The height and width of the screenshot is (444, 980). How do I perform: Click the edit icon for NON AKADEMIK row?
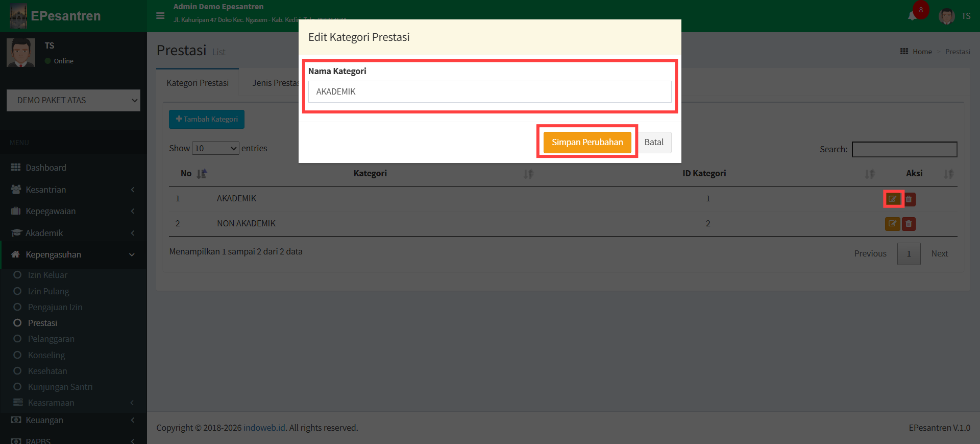[x=892, y=224]
